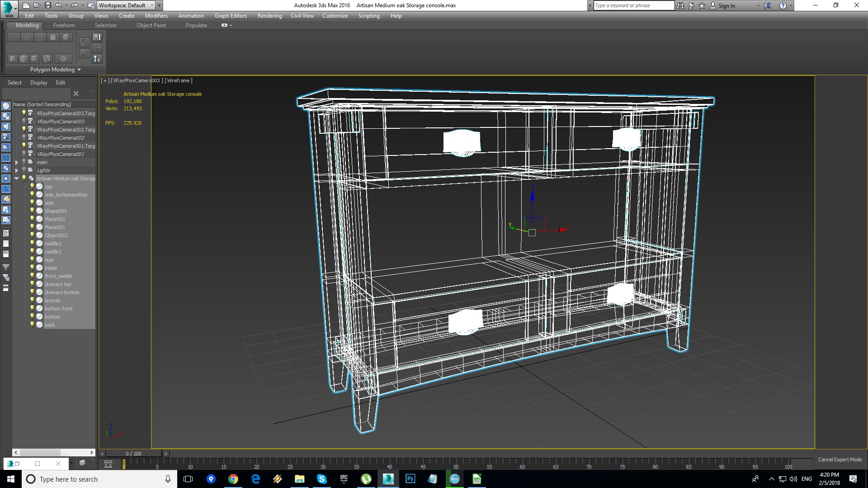The height and width of the screenshot is (488, 868).
Task: Click the viewport [+] general label menu
Action: tap(105, 80)
